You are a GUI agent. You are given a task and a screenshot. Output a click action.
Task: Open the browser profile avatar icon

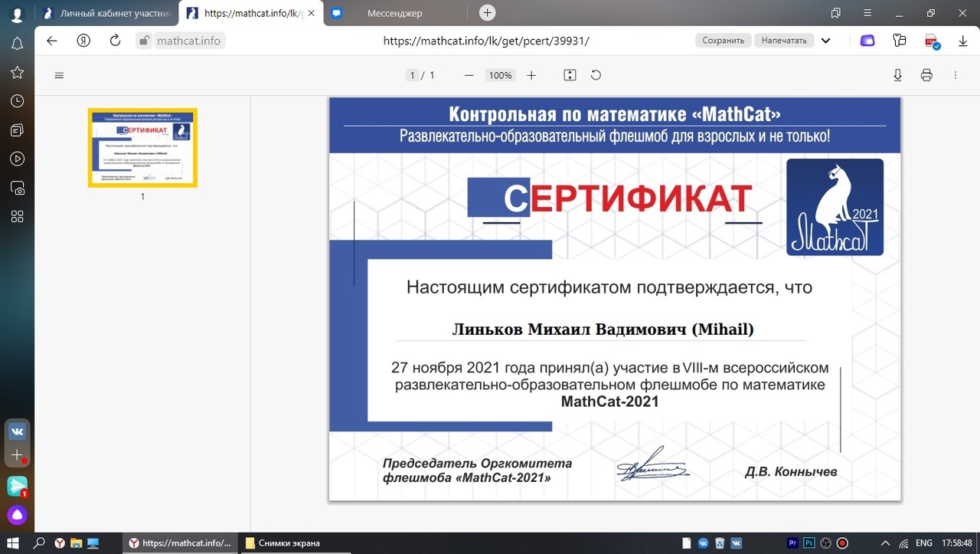click(x=17, y=14)
